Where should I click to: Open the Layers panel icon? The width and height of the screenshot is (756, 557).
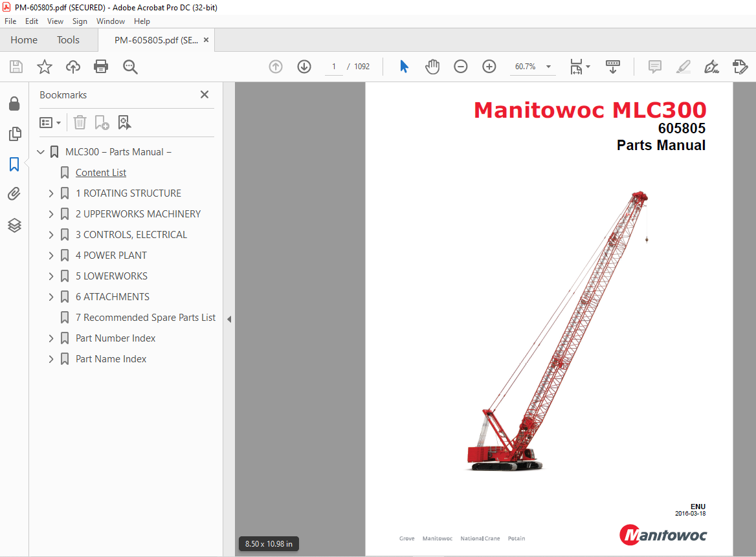point(14,225)
